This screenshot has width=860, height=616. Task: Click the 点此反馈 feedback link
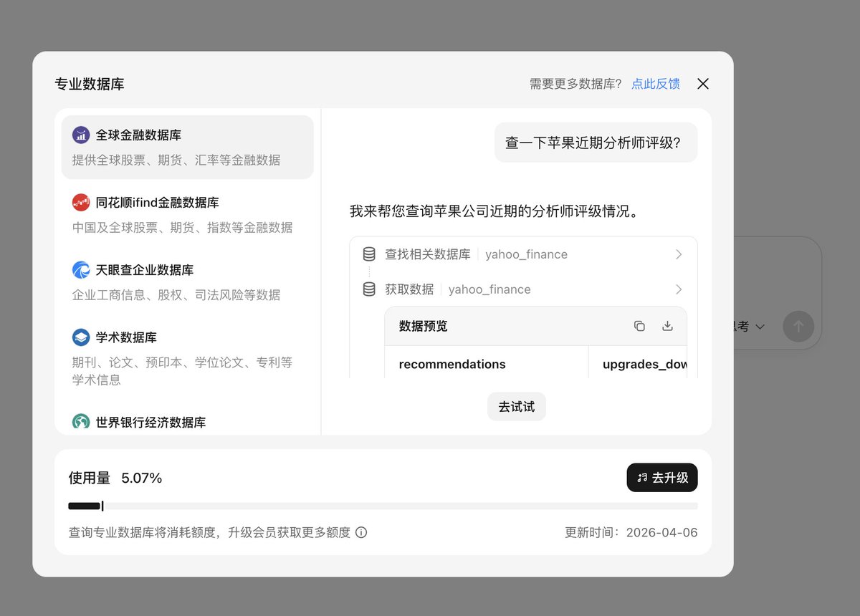point(656,84)
